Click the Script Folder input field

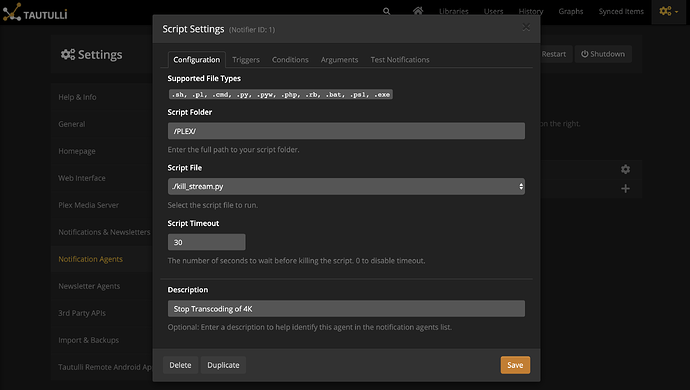[346, 131]
